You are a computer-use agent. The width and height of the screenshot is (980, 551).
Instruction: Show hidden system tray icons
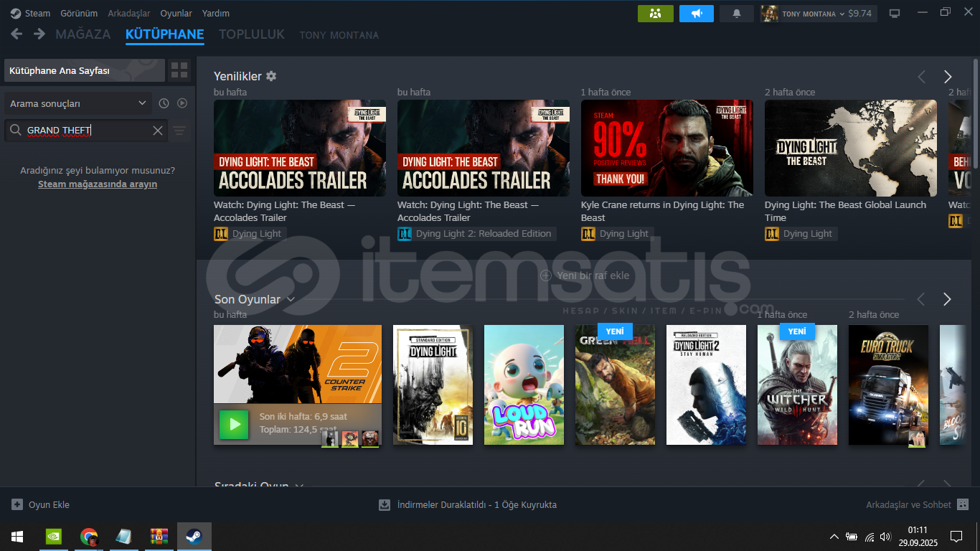point(834,537)
